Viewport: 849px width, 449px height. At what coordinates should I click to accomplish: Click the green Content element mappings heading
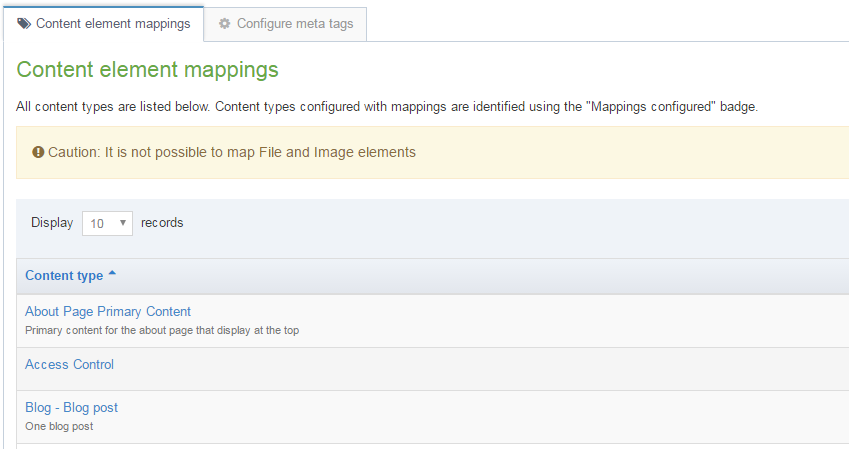pos(148,70)
